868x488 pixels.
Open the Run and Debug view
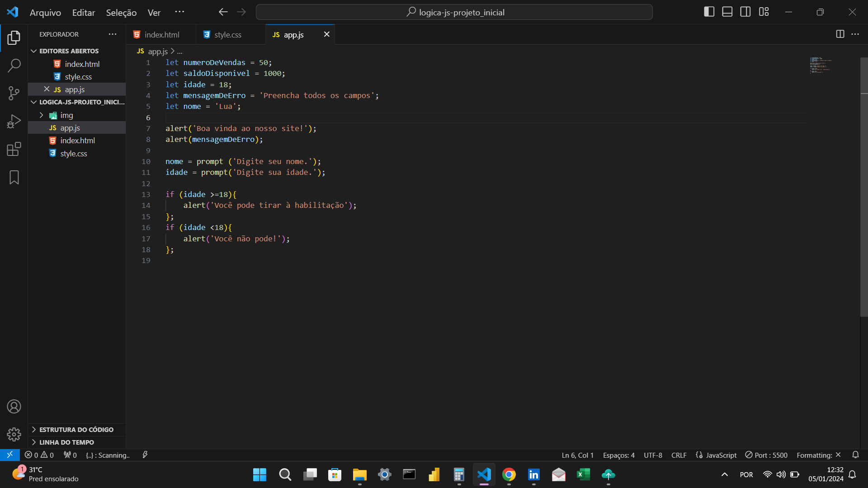(x=14, y=121)
